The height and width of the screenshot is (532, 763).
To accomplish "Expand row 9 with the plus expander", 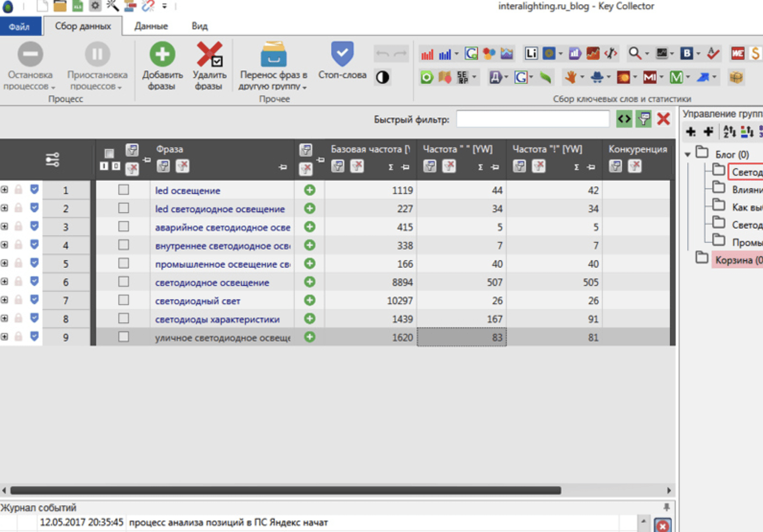I will (5, 336).
